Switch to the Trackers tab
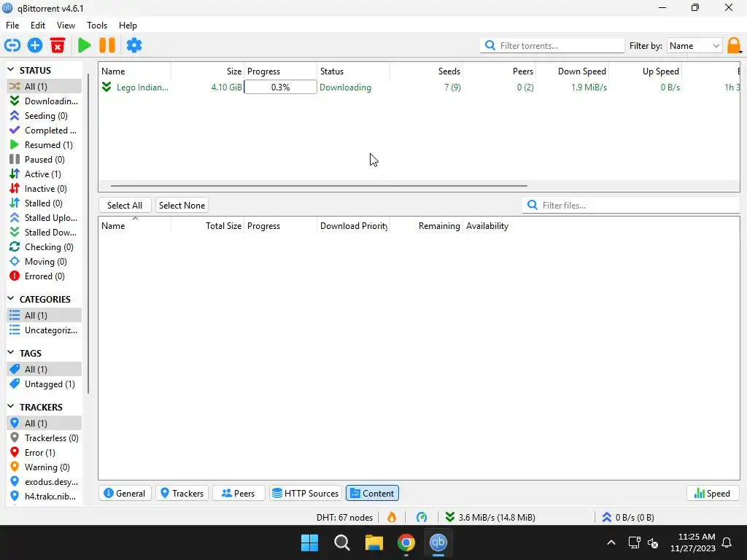This screenshot has width=747, height=560. point(182,494)
